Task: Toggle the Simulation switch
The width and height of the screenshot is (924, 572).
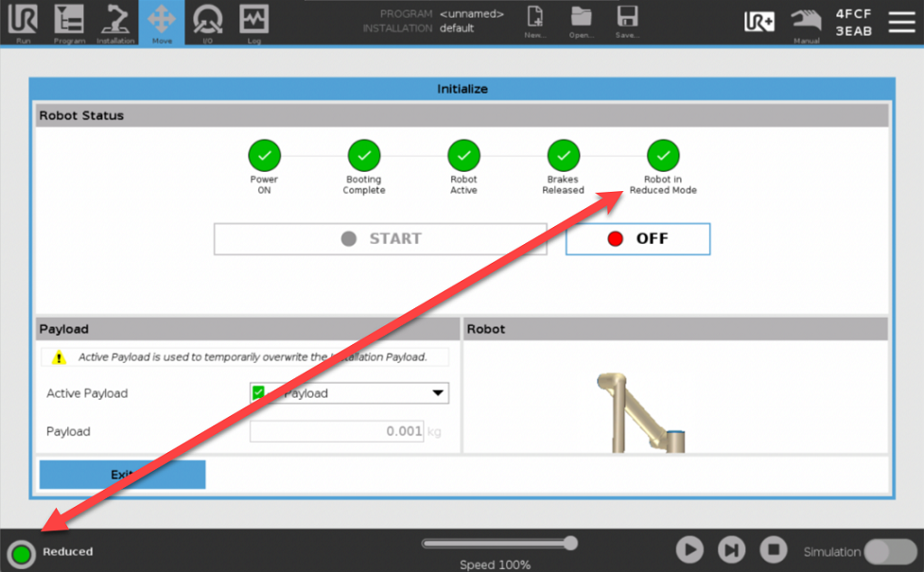Action: 890,551
